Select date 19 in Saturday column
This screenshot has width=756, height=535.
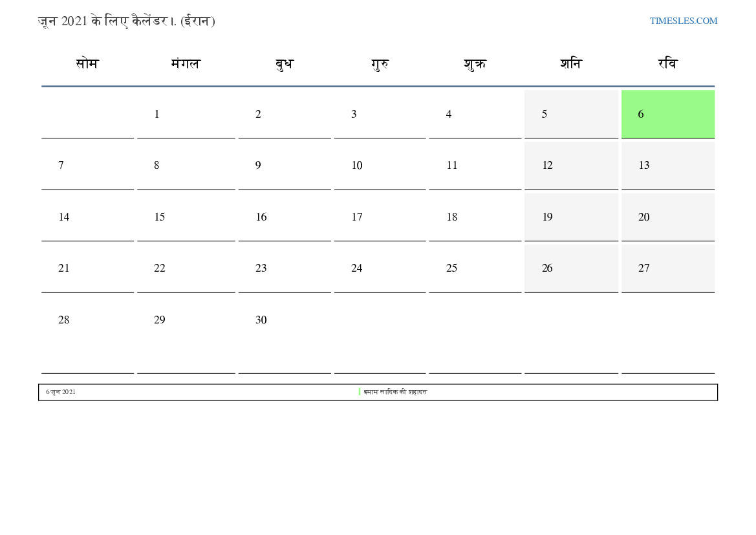(548, 217)
